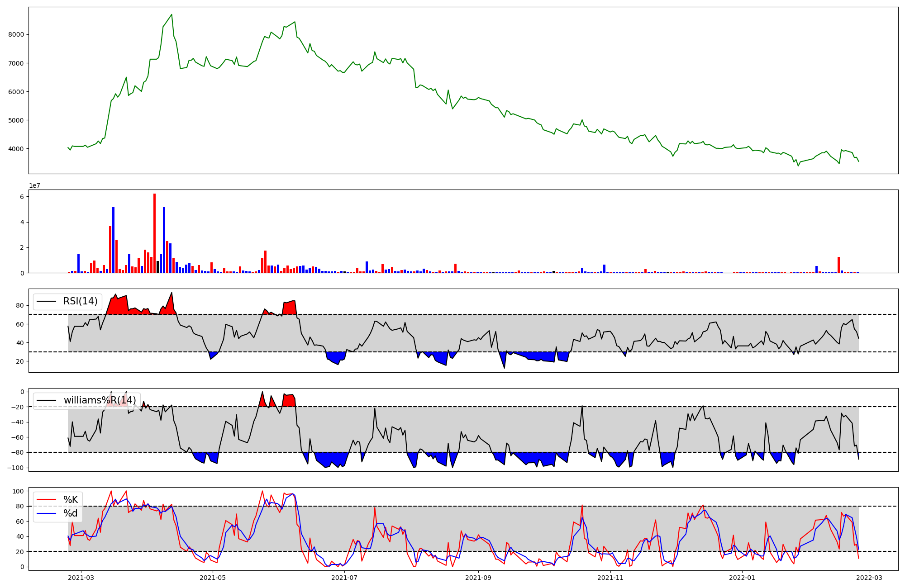Viewport: 905px width, 588px height.
Task: Click the 2021-07 date tick label
Action: 345,578
